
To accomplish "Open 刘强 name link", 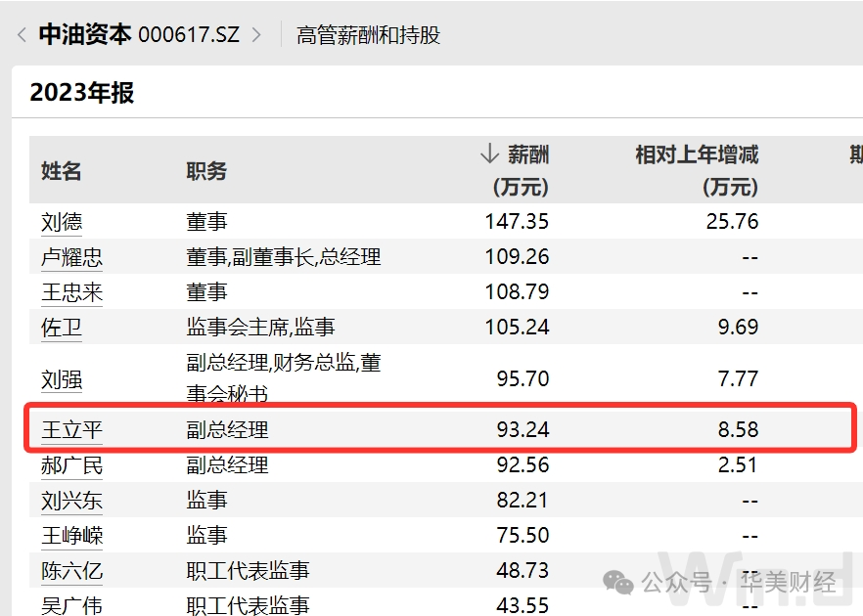I will (62, 379).
